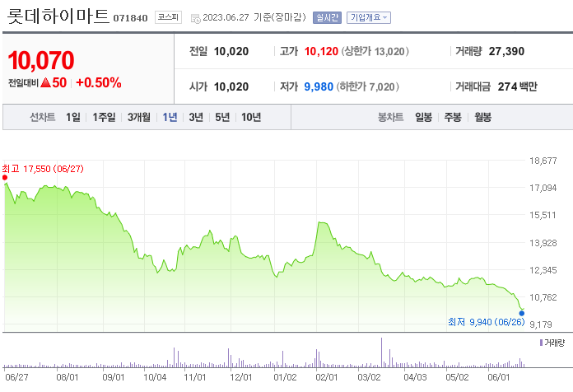Click the blue 최저 price marker dot
This screenshot has height=392, width=573.
point(522,314)
